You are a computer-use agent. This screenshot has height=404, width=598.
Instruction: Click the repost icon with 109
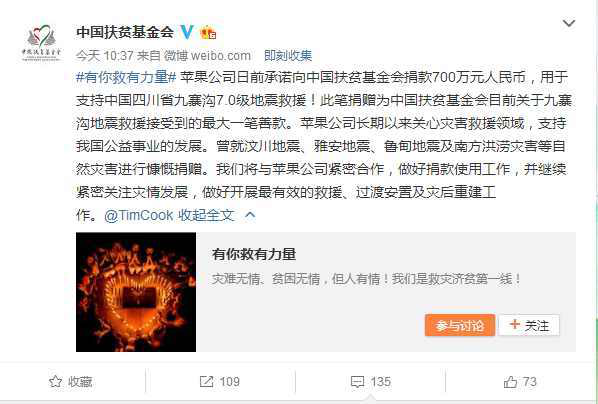coord(206,381)
